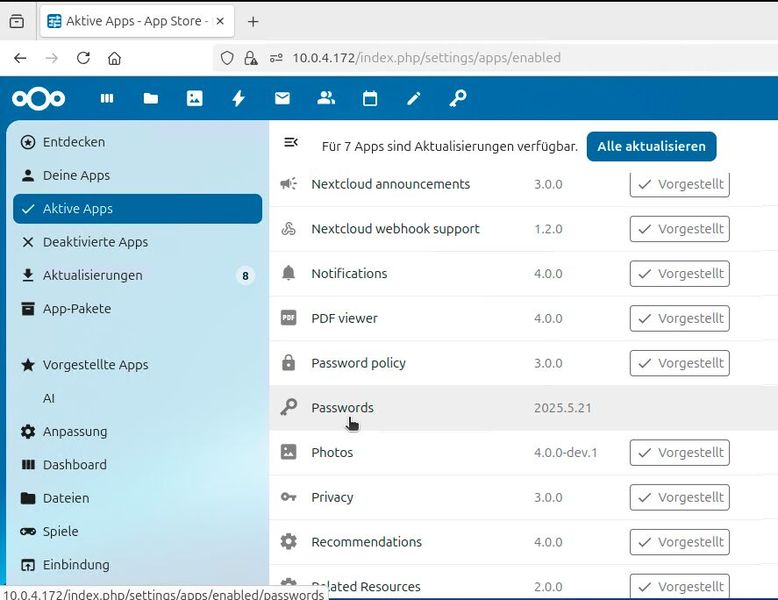Click Vorgestellt badge for Recommendations
This screenshot has height=600, width=778.
click(x=680, y=541)
